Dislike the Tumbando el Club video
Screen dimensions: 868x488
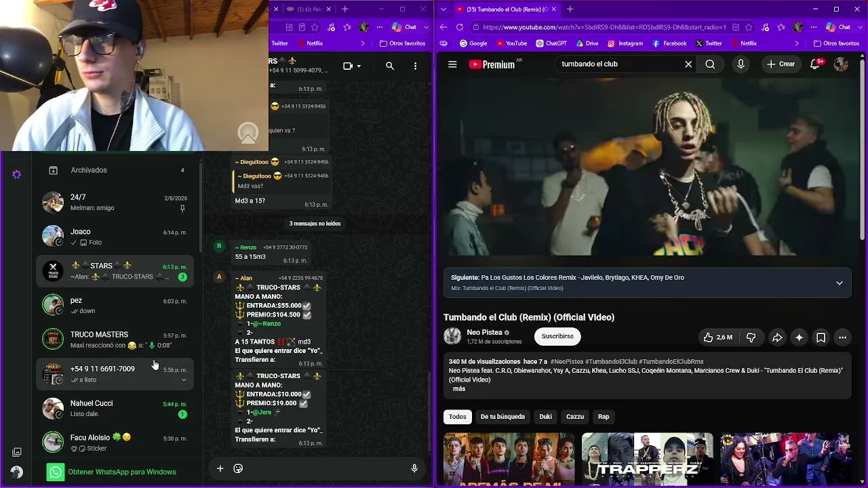pyautogui.click(x=751, y=337)
